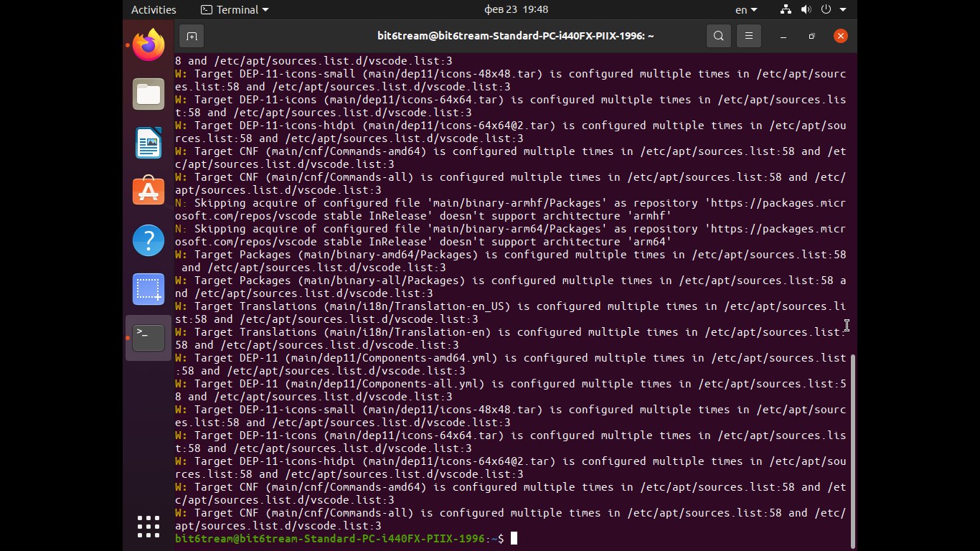Select the Terminal icon in dock
The height and width of the screenshot is (551, 980).
[x=149, y=338]
